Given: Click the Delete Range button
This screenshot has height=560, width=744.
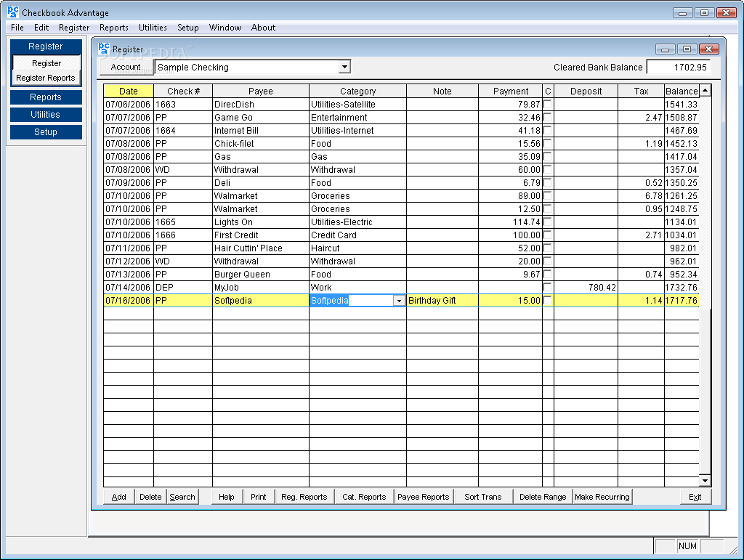Looking at the screenshot, I should (x=543, y=497).
